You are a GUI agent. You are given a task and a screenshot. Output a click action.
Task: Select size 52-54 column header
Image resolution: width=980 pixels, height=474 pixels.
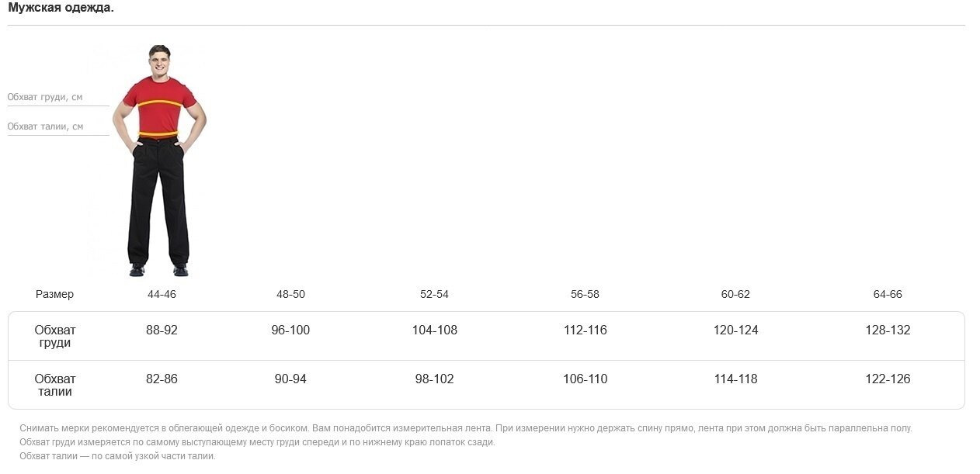(x=434, y=294)
